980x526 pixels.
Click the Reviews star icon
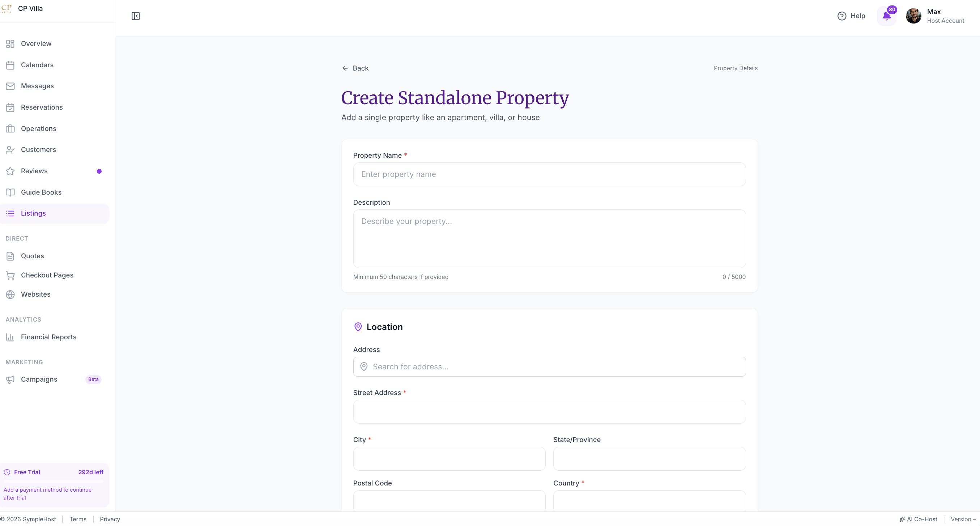[x=10, y=171]
